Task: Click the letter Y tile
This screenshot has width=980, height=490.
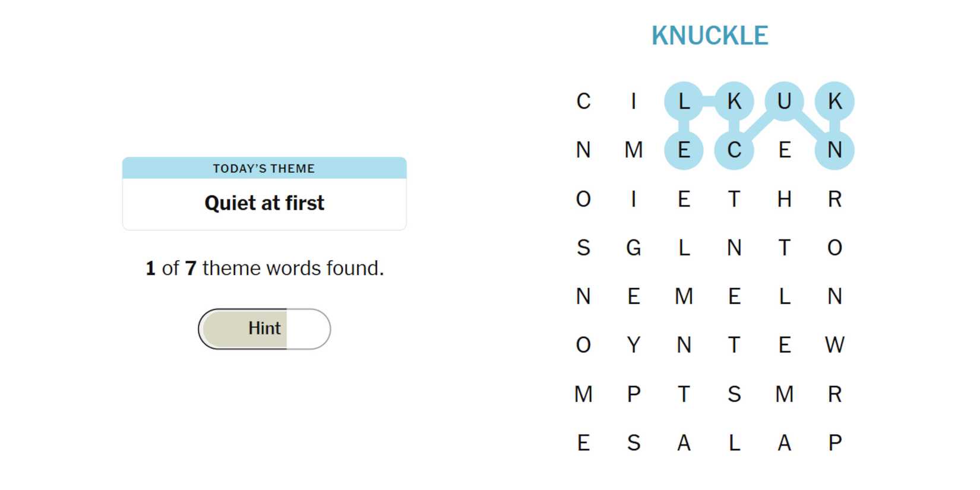Action: pos(634,344)
